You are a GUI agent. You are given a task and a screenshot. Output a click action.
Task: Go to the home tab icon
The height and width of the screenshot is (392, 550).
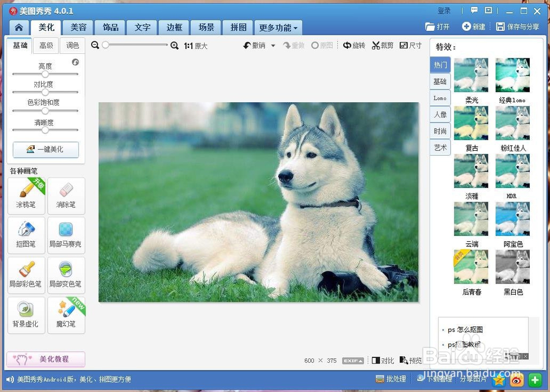pos(19,27)
